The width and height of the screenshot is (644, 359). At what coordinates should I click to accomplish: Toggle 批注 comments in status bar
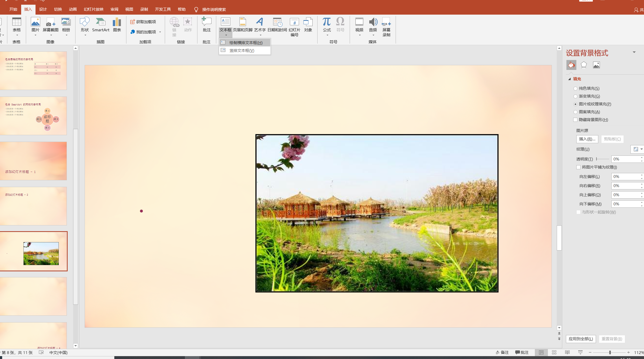[x=522, y=352]
